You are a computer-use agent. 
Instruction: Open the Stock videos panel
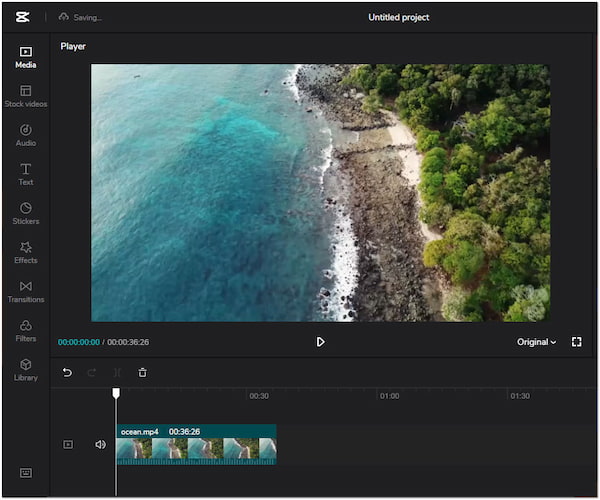25,96
